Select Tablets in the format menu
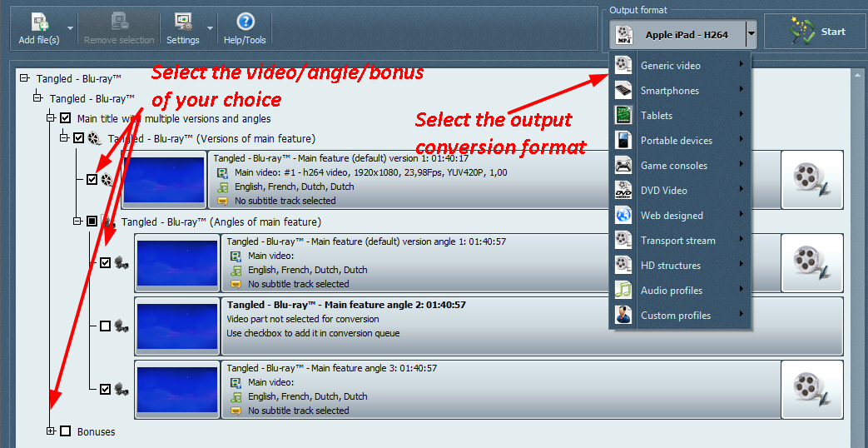The width and height of the screenshot is (868, 448). [680, 115]
